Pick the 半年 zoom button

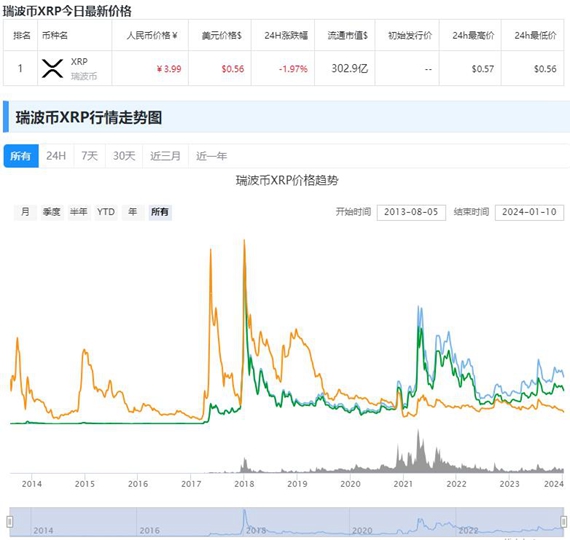(x=79, y=212)
